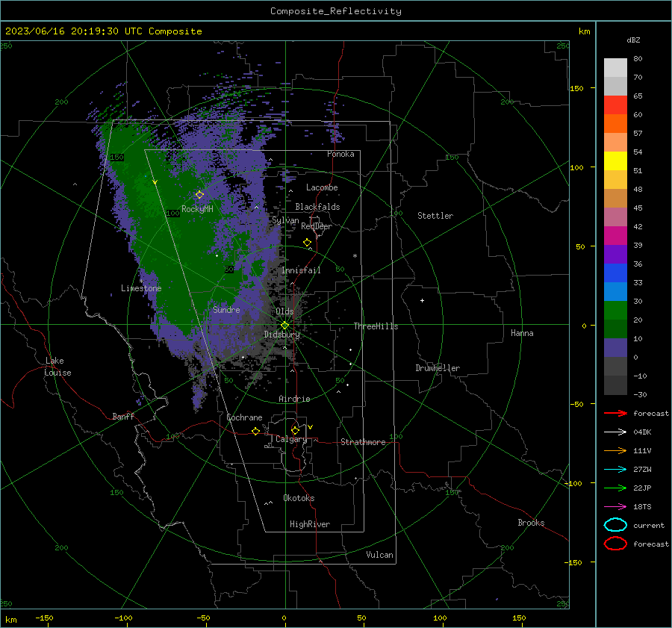Click the Vulcan label
Viewport: 672px width, 628px height.
click(379, 555)
